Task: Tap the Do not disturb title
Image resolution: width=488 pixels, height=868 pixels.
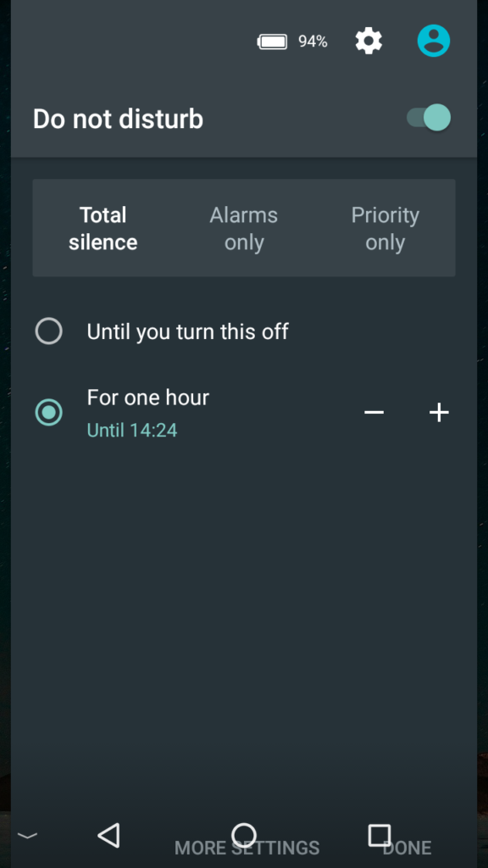Action: click(x=118, y=119)
